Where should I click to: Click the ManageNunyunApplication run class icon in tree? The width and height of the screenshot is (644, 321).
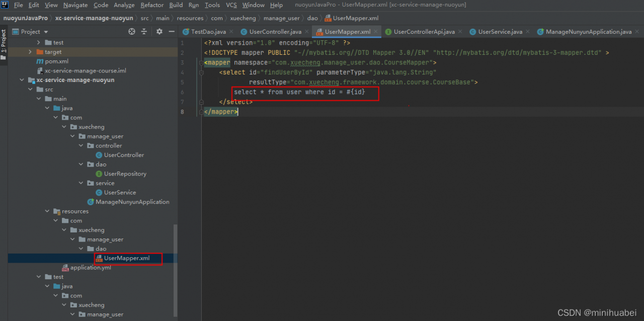pyautogui.click(x=91, y=202)
